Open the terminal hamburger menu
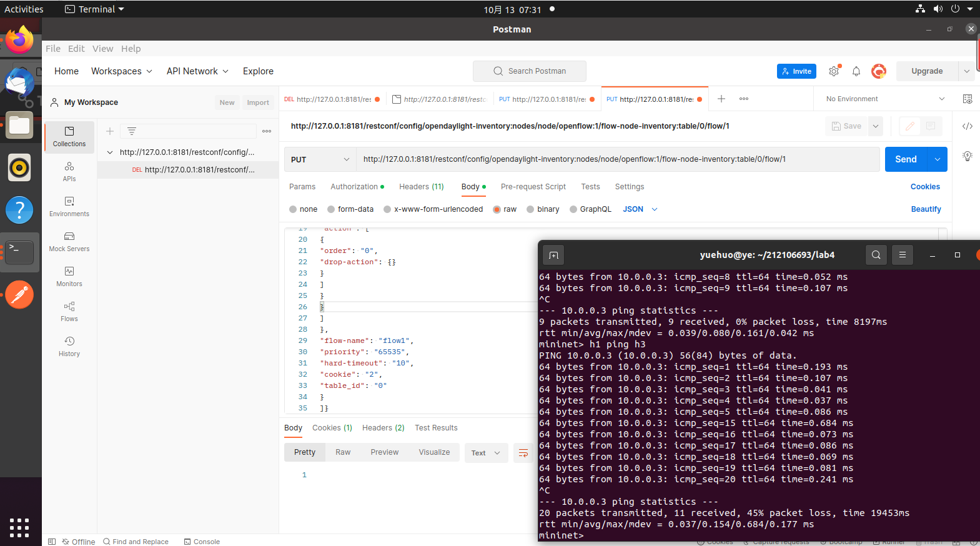 click(x=903, y=255)
